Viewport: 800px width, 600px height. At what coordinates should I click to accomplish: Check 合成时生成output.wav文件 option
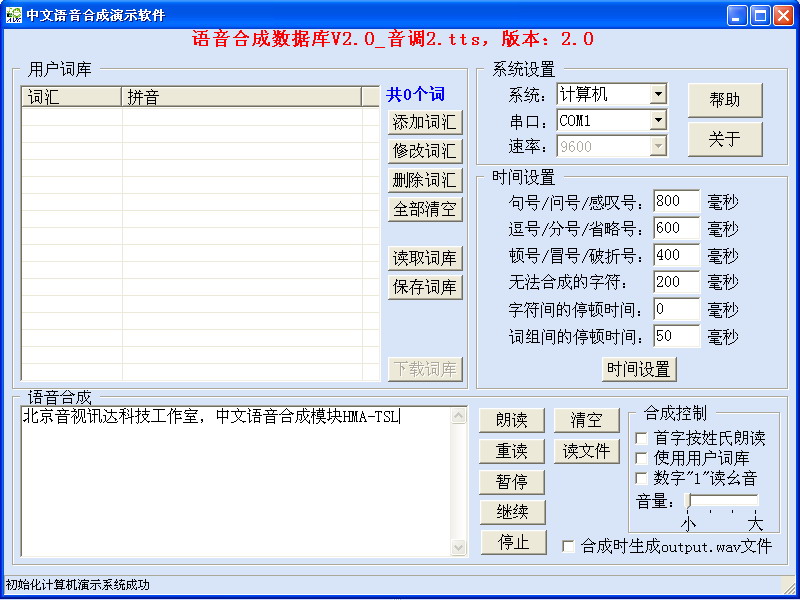tap(568, 546)
